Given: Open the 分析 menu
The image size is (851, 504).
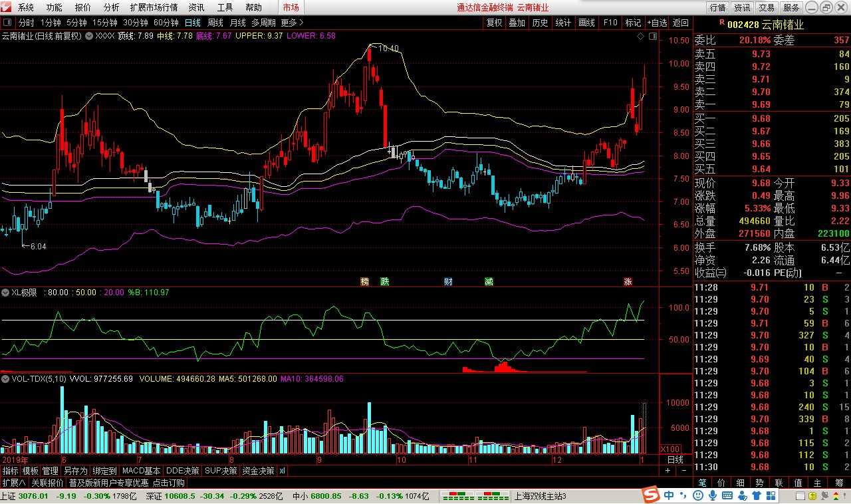Looking at the screenshot, I should coord(112,8).
